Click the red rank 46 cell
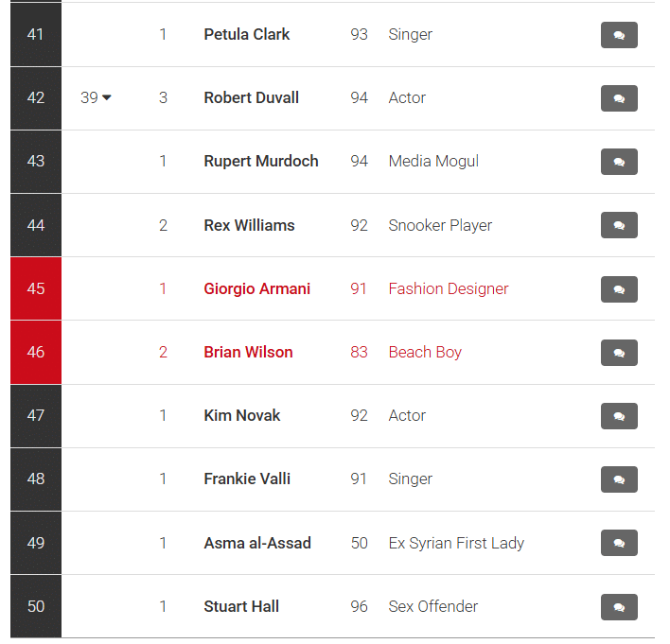Screen dimensions: 670x644 coord(36,352)
